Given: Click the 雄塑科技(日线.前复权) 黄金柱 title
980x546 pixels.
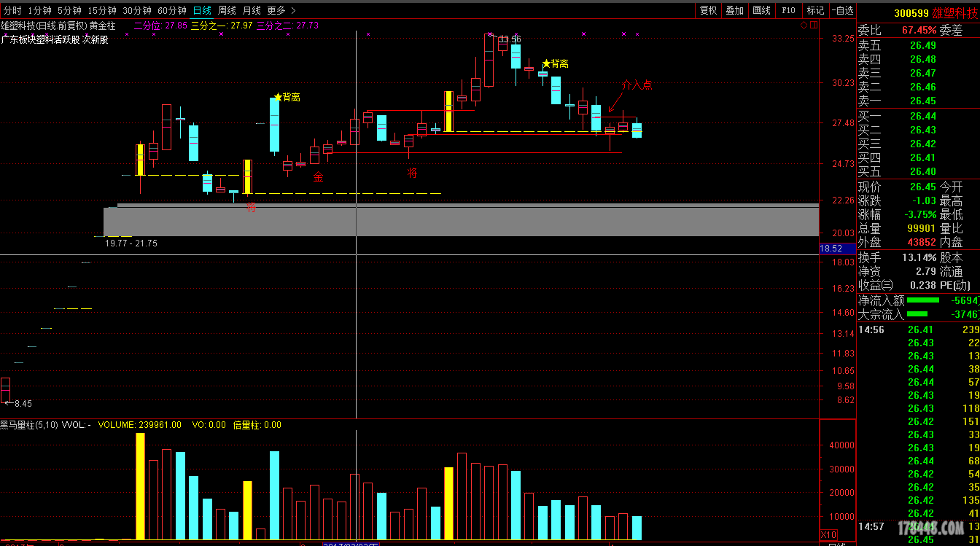Looking at the screenshot, I should (x=58, y=25).
